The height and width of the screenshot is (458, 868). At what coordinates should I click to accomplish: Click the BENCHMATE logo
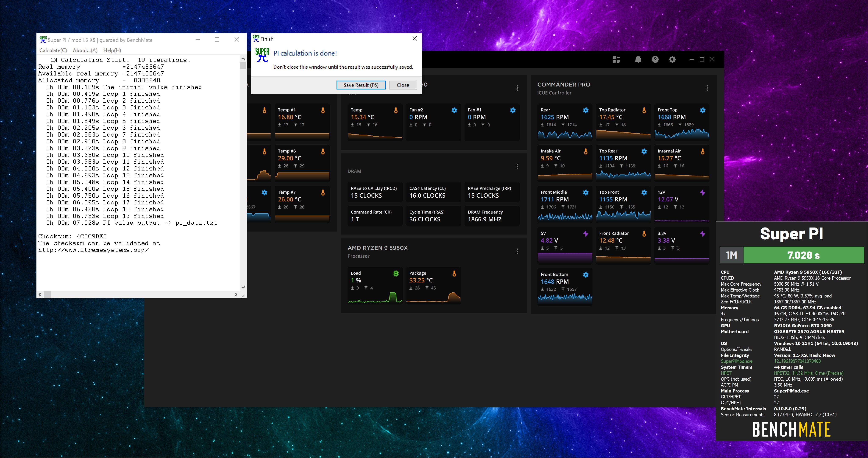pos(791,430)
